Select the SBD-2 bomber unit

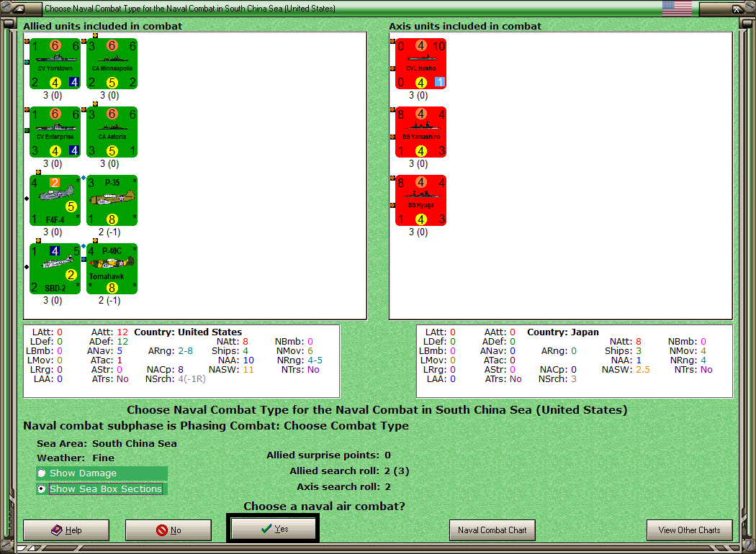pos(55,269)
